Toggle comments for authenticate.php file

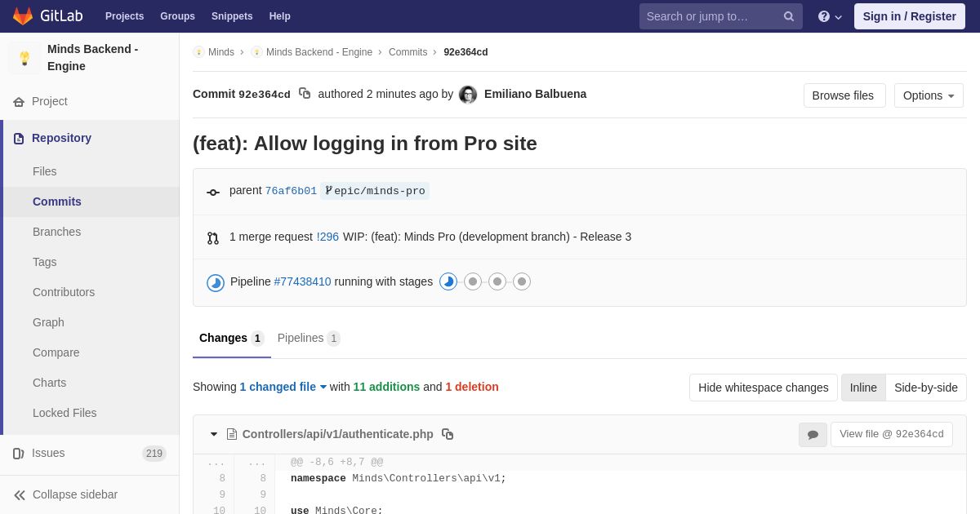[x=813, y=435]
